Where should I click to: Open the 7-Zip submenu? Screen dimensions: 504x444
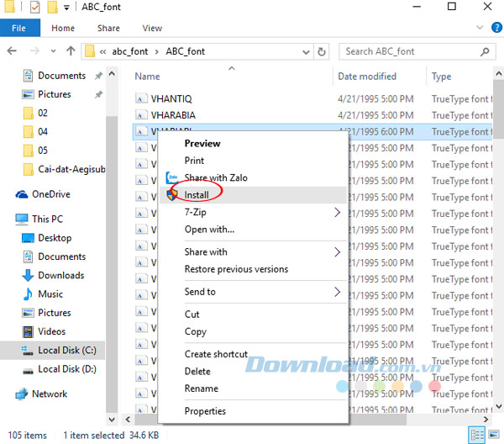(x=253, y=213)
